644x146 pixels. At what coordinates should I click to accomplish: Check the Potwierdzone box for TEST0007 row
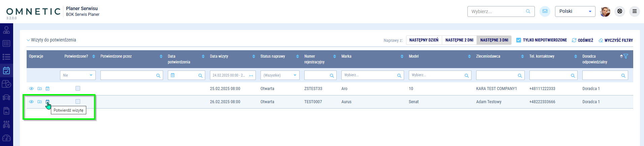pos(78,101)
